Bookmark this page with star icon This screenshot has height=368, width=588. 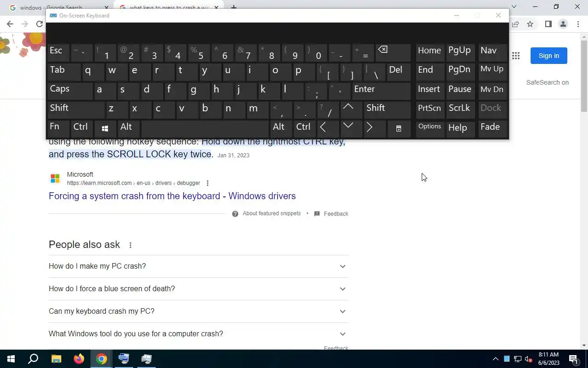(530, 24)
